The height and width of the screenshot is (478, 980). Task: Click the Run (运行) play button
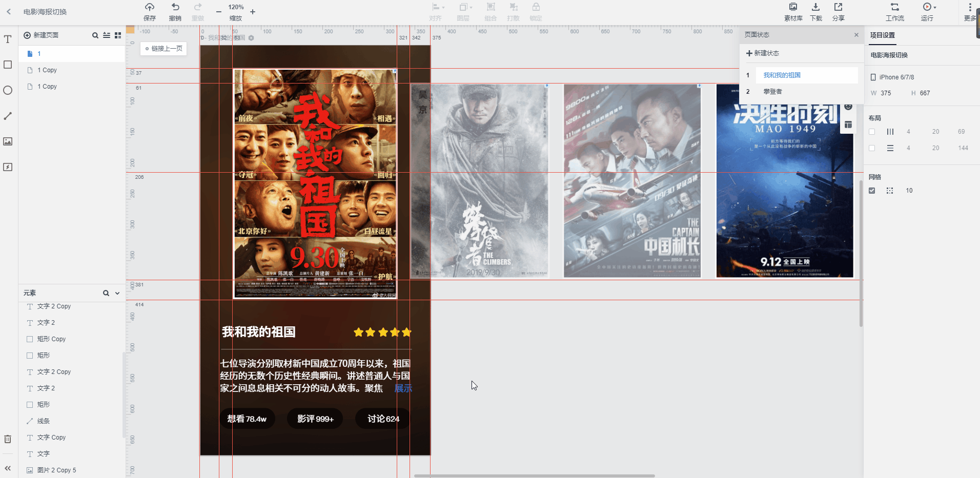927,7
